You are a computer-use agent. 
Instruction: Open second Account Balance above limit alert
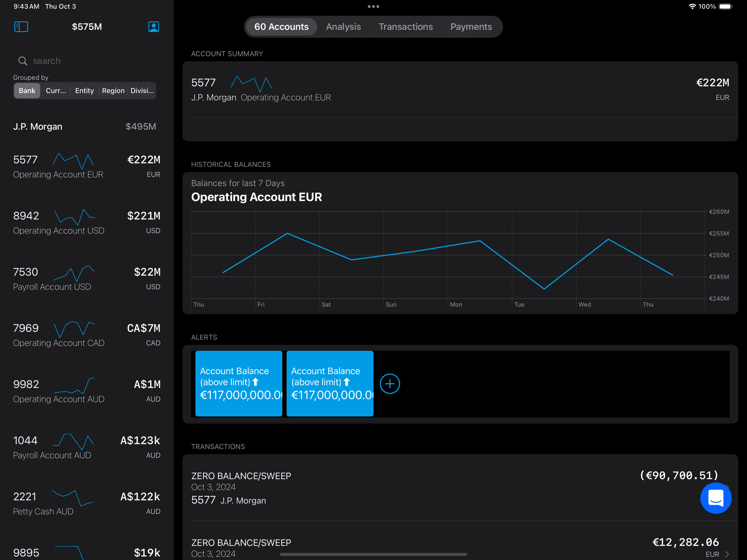(330, 384)
